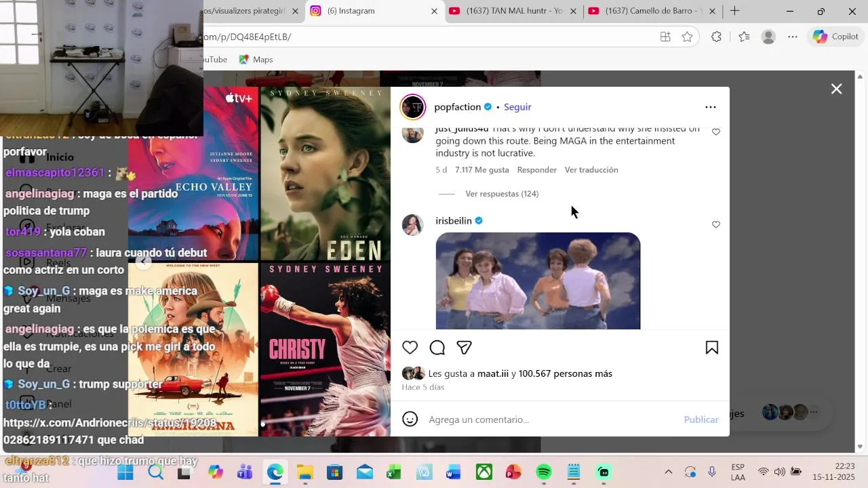Screen dimensions: 868x488
Task: Click the microphone tray icon
Action: [x=712, y=472]
